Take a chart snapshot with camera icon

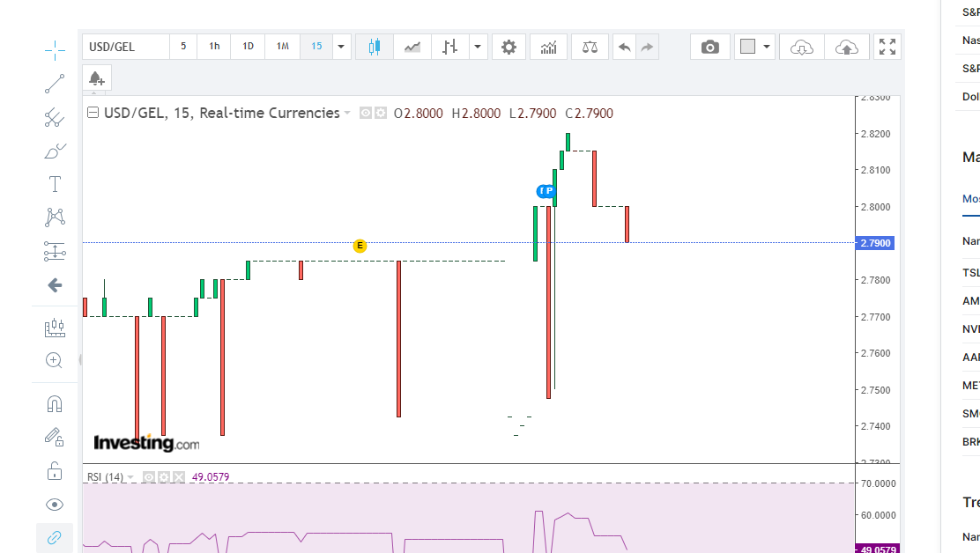[x=710, y=47]
